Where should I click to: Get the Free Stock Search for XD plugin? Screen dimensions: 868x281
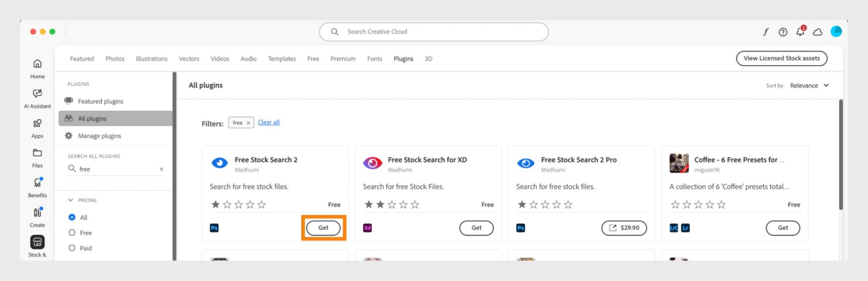click(x=476, y=228)
